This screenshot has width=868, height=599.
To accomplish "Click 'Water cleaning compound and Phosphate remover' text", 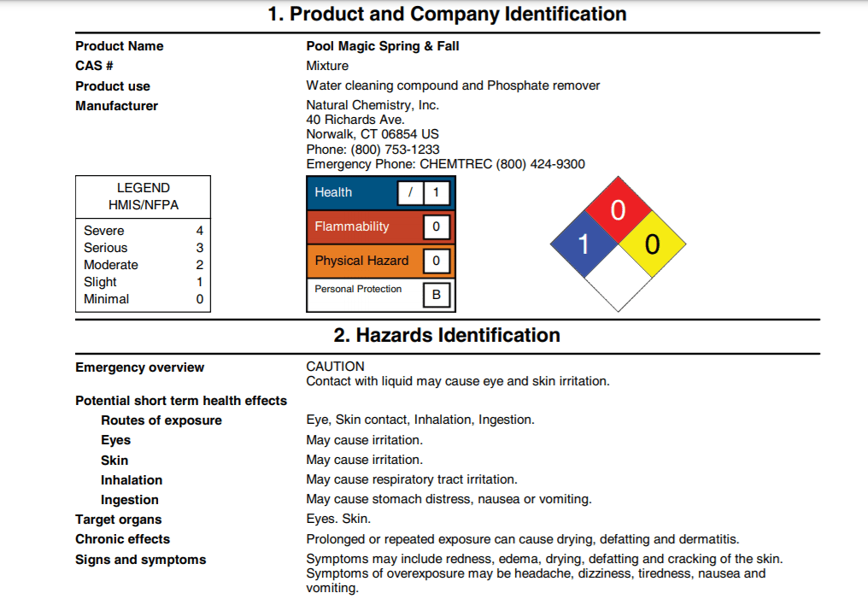I will pyautogui.click(x=453, y=85).
